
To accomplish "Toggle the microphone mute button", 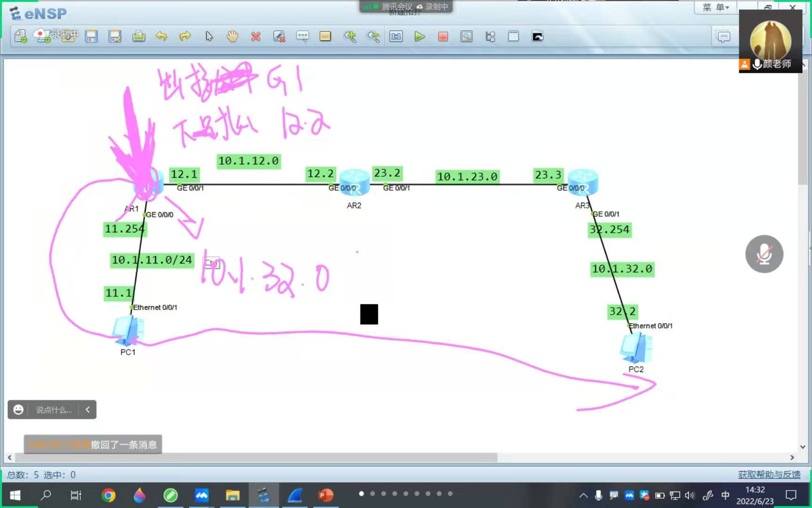I will coord(764,254).
